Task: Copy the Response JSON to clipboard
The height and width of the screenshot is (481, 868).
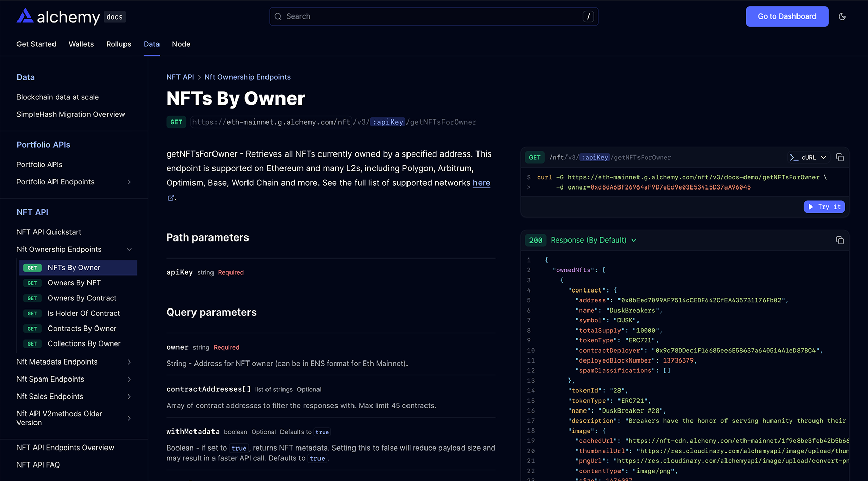Action: tap(840, 240)
